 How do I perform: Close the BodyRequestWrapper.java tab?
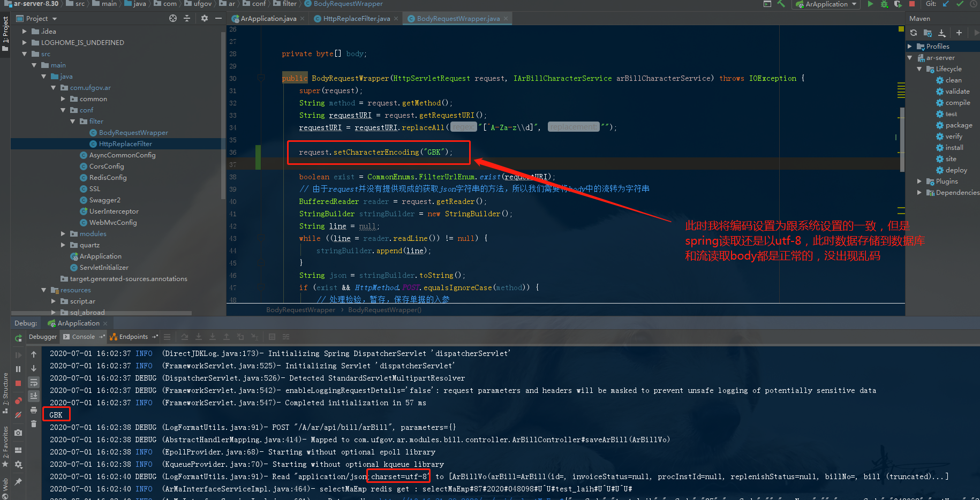point(506,19)
